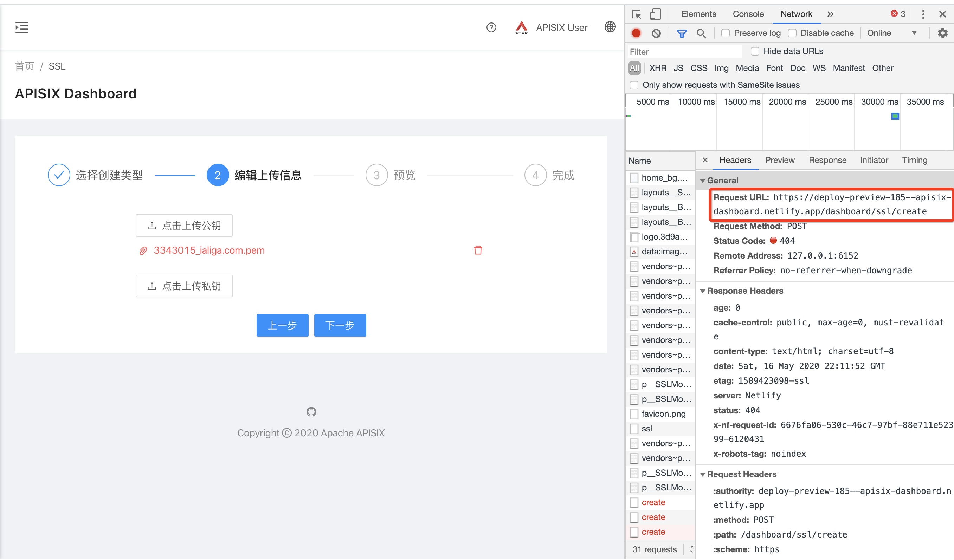The image size is (954, 560).
Task: Open the Preview tab of request details
Action: click(780, 160)
